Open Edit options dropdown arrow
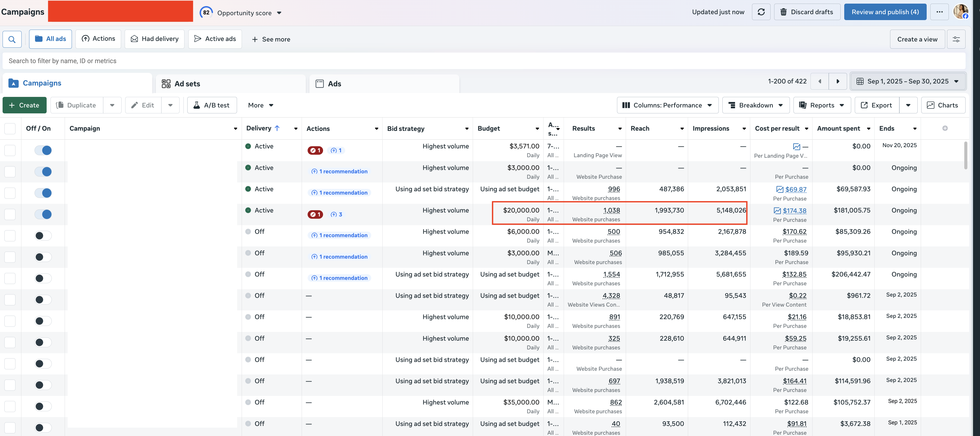The height and width of the screenshot is (436, 980). [x=171, y=105]
